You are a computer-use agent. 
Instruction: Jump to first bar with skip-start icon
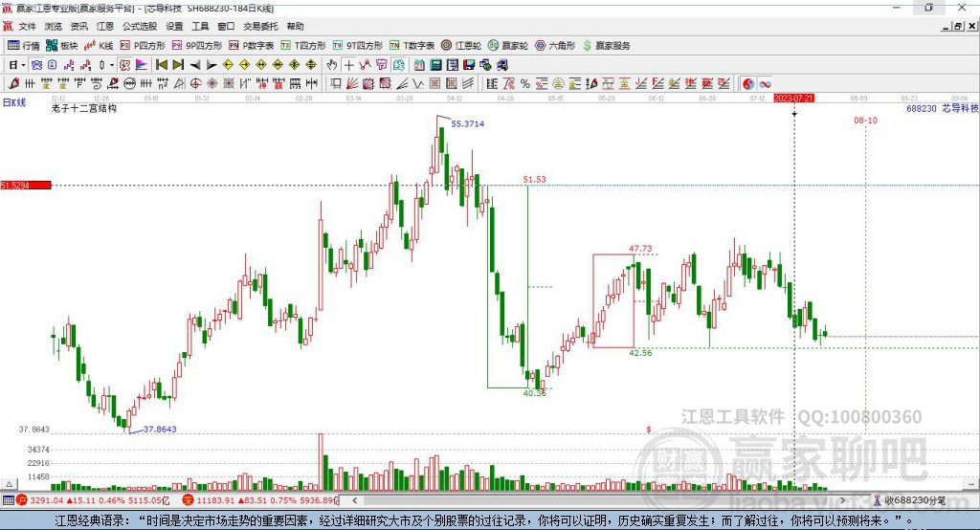[161, 65]
